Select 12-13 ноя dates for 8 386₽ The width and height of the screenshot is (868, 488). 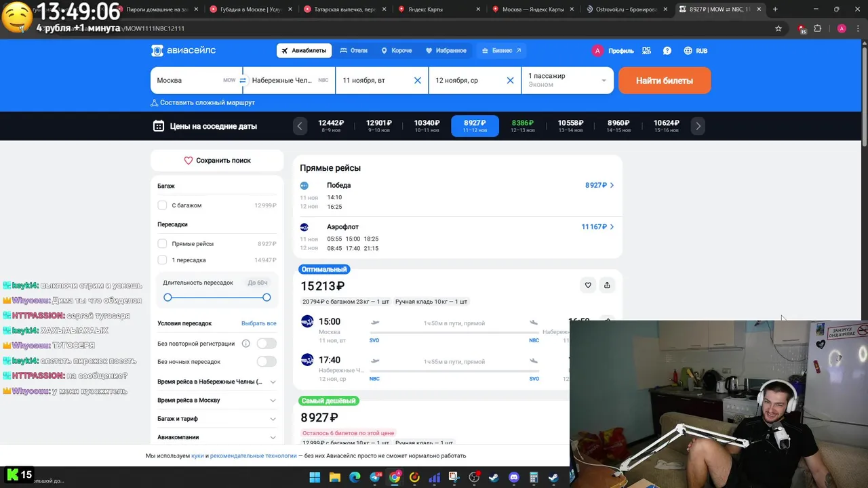click(523, 126)
